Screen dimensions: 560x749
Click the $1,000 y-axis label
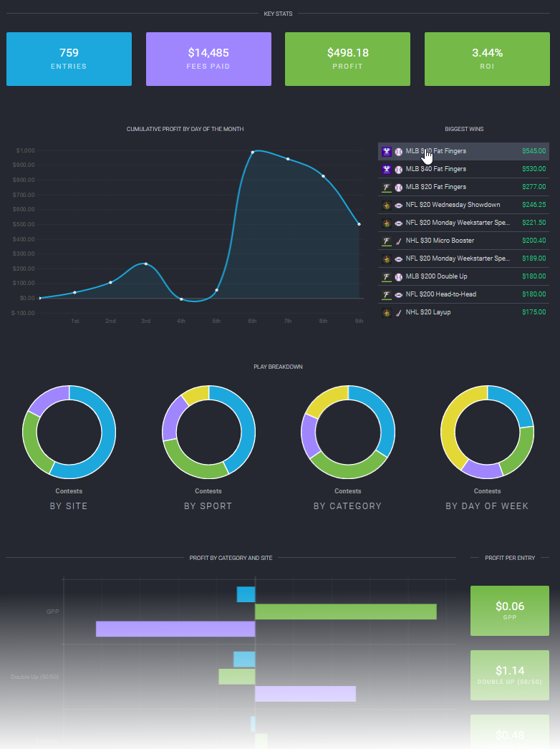25,150
